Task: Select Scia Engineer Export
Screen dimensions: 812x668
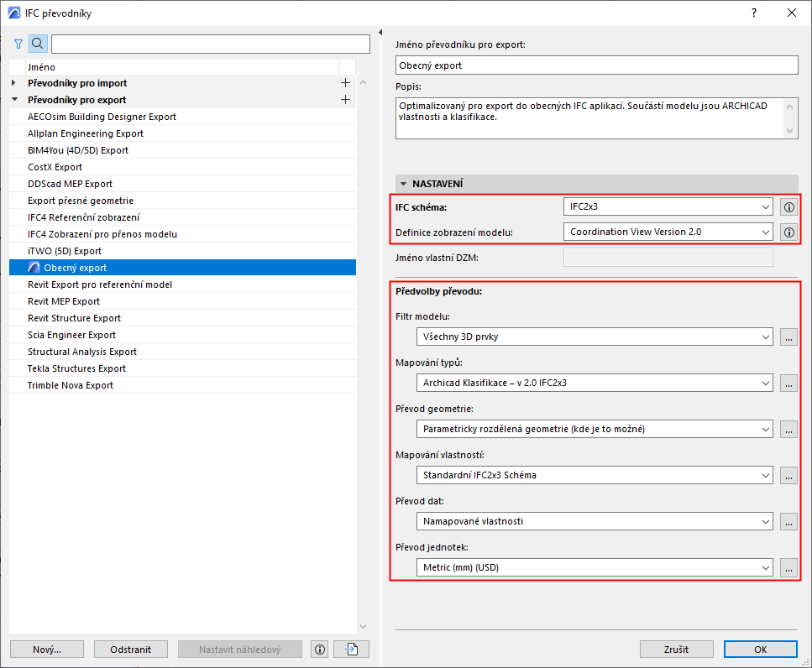Action: pos(183,335)
